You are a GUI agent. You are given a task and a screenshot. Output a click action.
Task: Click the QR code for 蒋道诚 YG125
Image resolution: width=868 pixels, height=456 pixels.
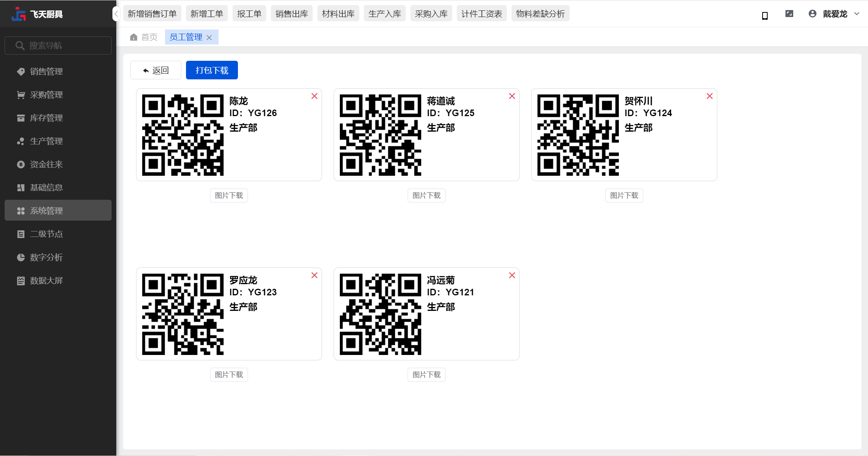click(381, 135)
